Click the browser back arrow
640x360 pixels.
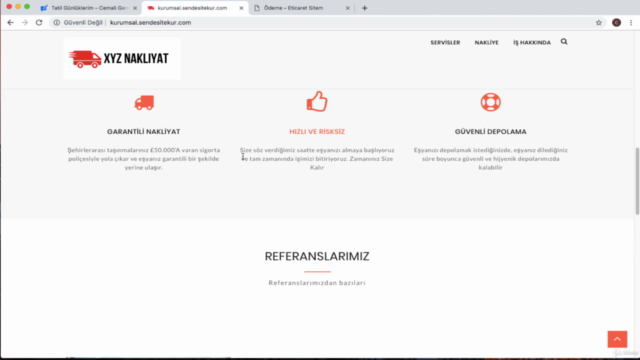(11, 22)
